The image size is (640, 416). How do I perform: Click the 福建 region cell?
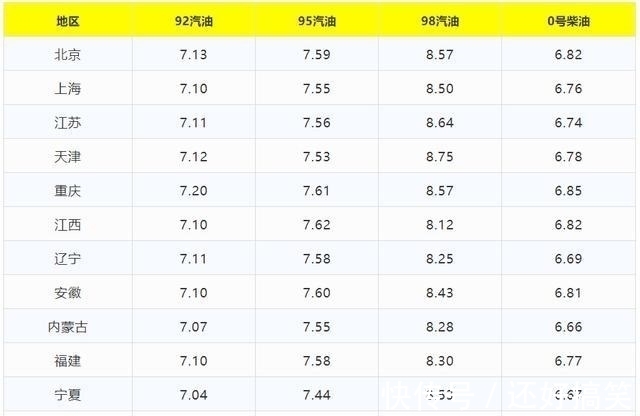tap(68, 360)
